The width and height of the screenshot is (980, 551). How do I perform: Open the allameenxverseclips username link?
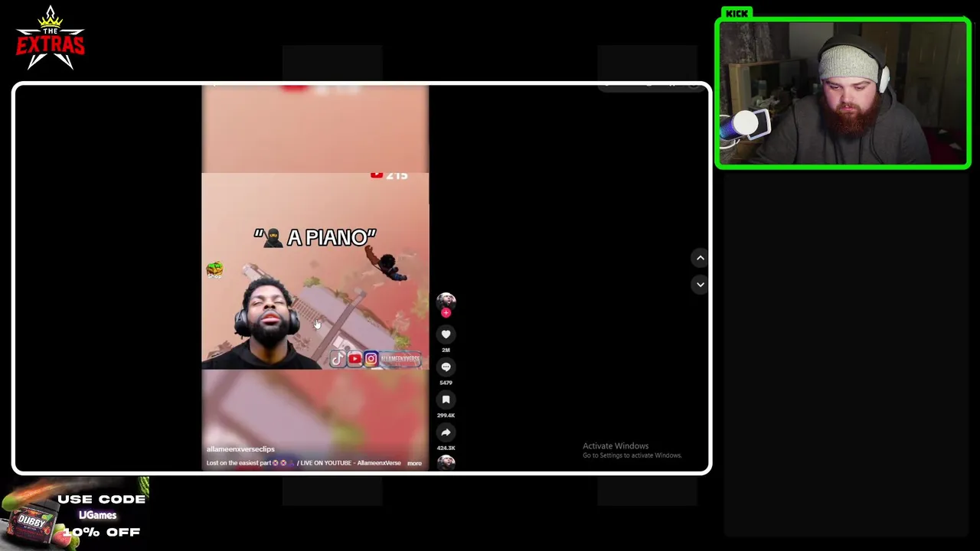tap(240, 449)
